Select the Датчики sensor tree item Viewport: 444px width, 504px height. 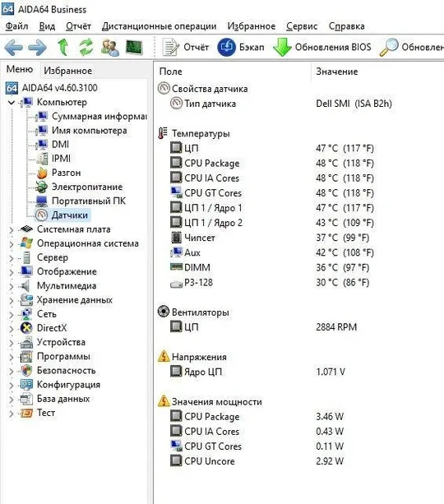point(62,215)
